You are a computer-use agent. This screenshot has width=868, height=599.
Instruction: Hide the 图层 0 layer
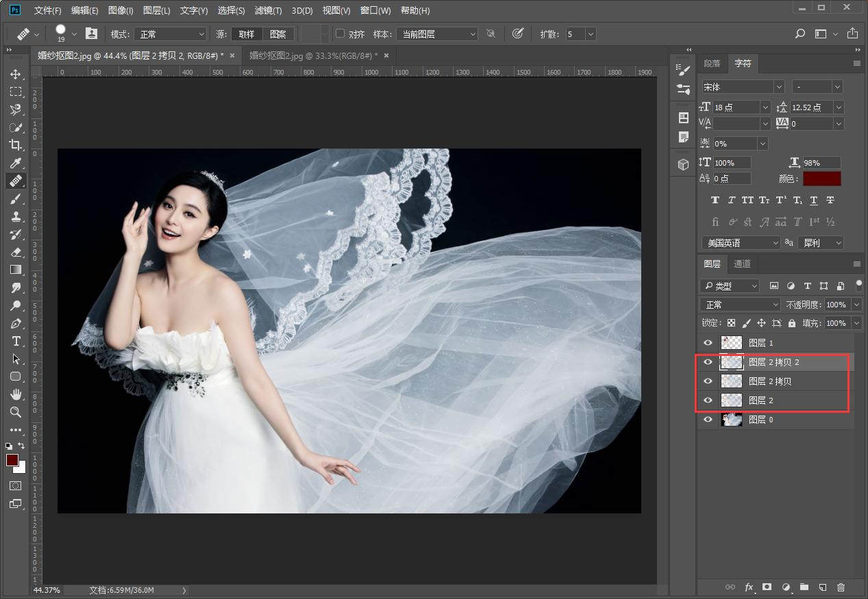708,420
